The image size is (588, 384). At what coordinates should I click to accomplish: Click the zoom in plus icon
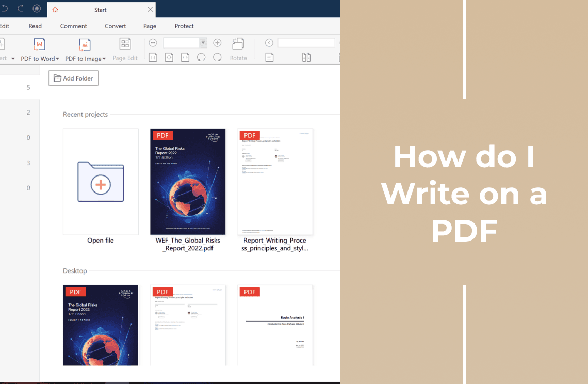(x=217, y=43)
